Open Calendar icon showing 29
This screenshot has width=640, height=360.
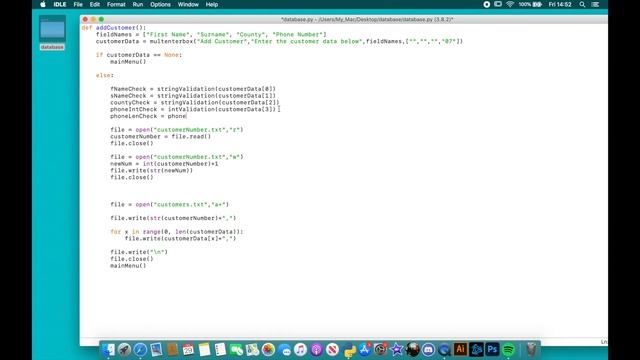click(x=188, y=349)
